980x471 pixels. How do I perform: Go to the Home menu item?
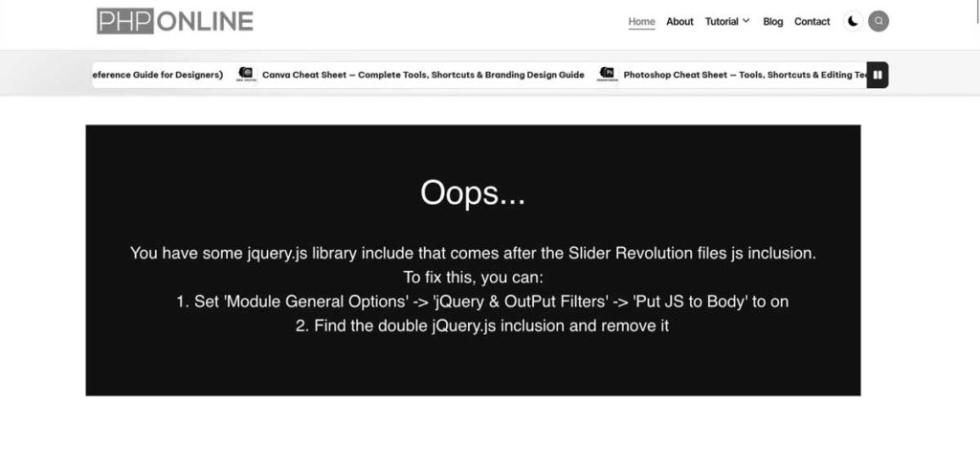tap(642, 21)
